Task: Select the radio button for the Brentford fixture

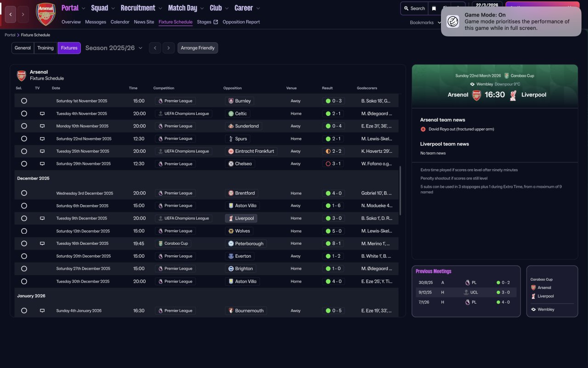Action: coord(24,193)
